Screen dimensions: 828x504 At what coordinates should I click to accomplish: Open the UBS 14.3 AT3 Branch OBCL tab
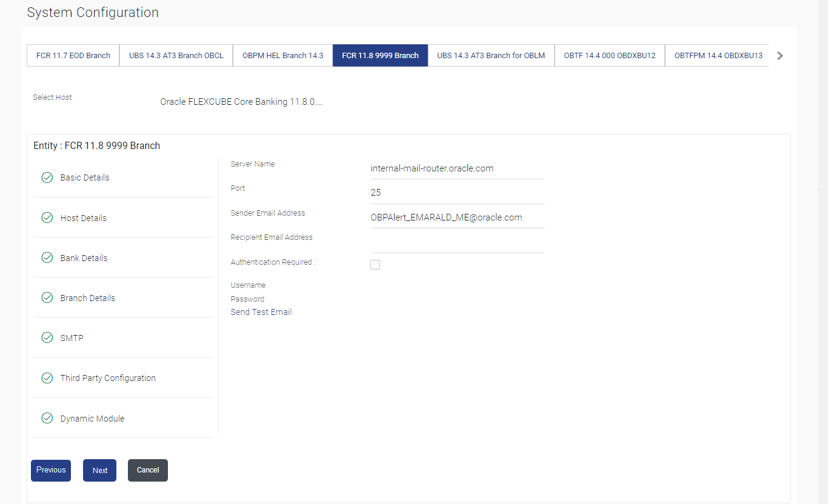coord(176,55)
